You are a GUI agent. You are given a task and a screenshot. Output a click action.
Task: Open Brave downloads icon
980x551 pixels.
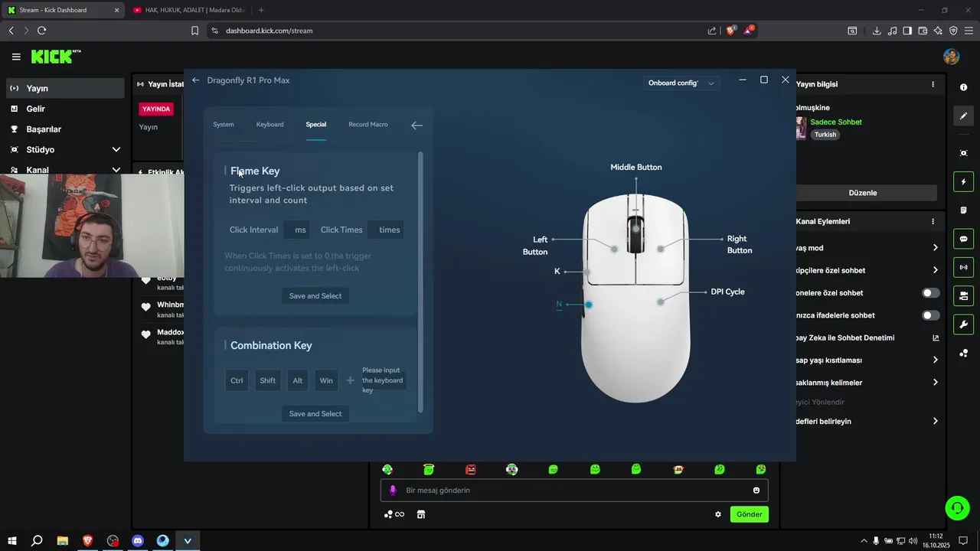pyautogui.click(x=877, y=31)
